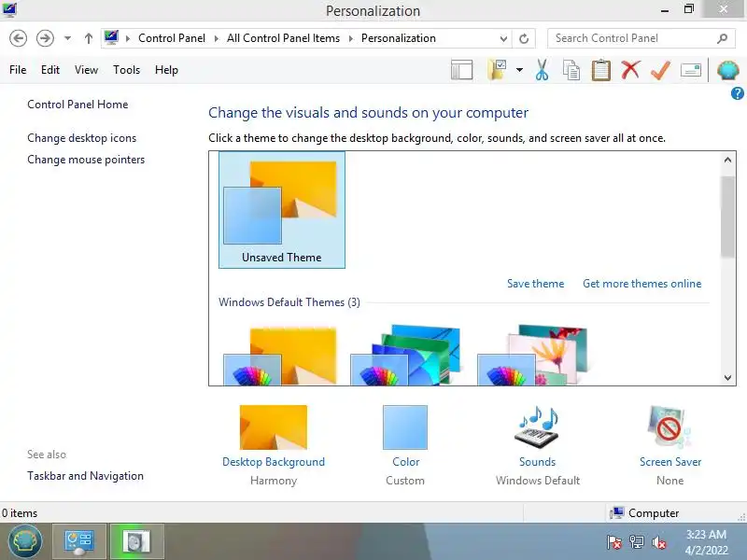Click the shell icon in the toolbar
Screen dimensions: 747x560
(x=728, y=71)
